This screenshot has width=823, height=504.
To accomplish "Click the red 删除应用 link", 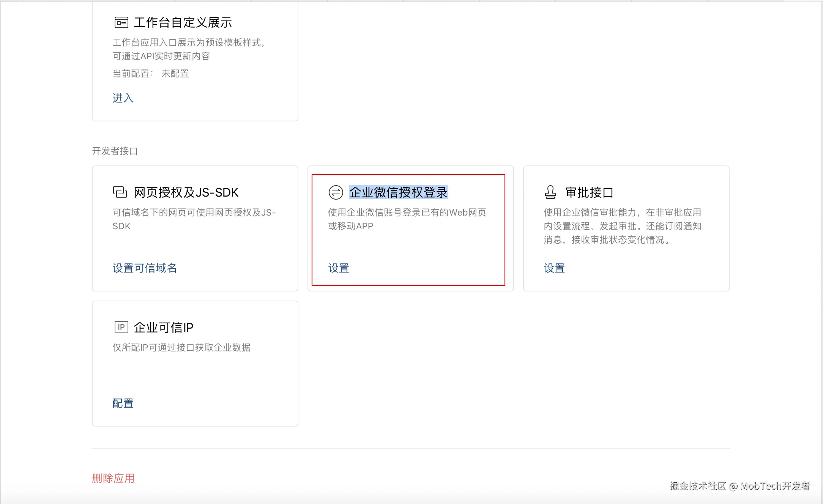I will (113, 478).
